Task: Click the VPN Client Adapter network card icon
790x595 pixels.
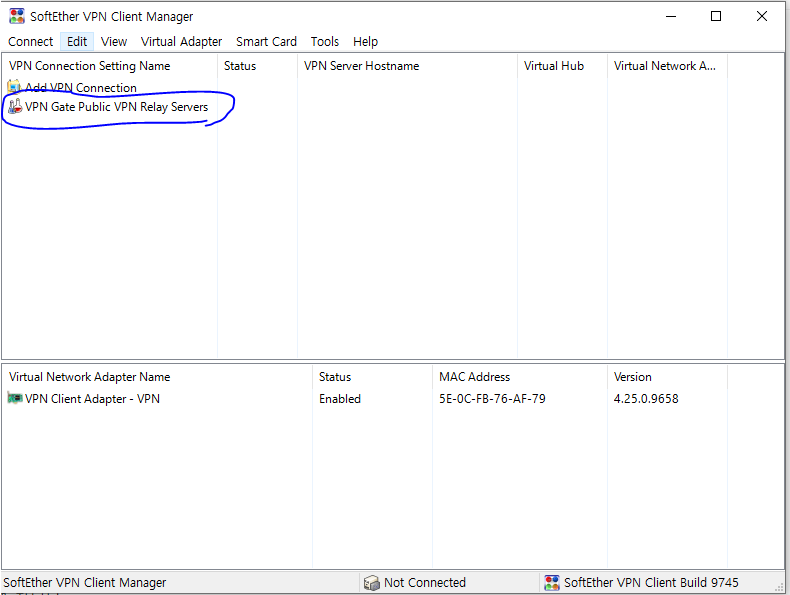Action: click(15, 399)
